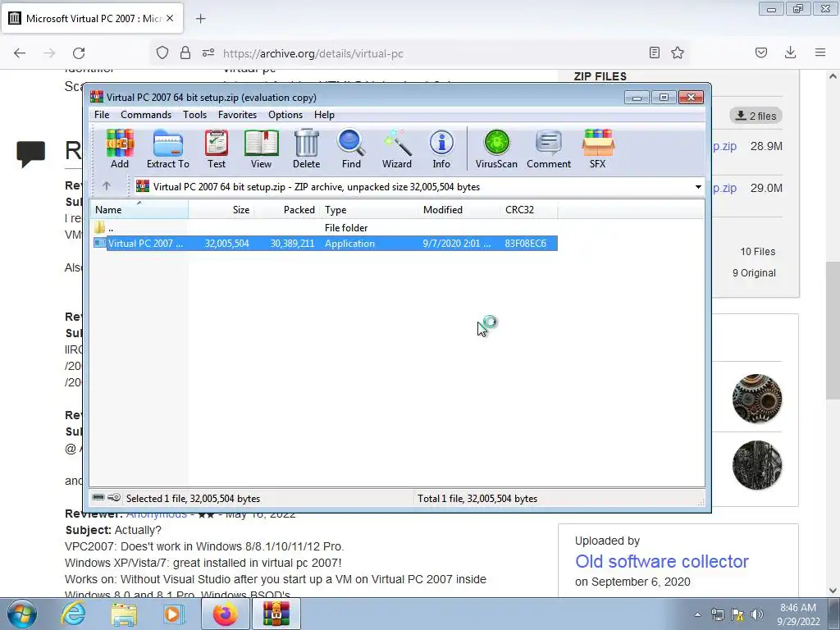
Task: Click the 2 files download button
Action: click(756, 116)
